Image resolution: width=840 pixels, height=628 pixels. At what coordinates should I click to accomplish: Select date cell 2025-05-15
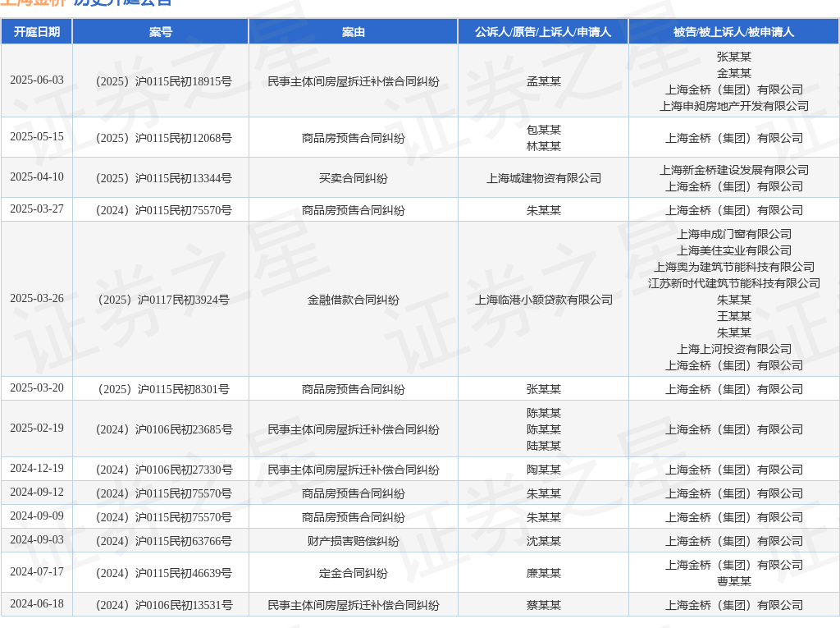[36, 137]
